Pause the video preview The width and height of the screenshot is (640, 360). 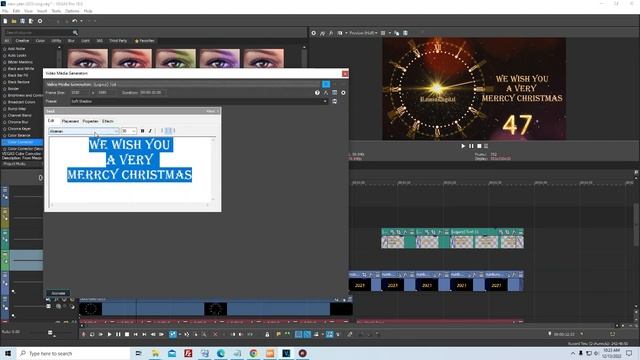471,146
